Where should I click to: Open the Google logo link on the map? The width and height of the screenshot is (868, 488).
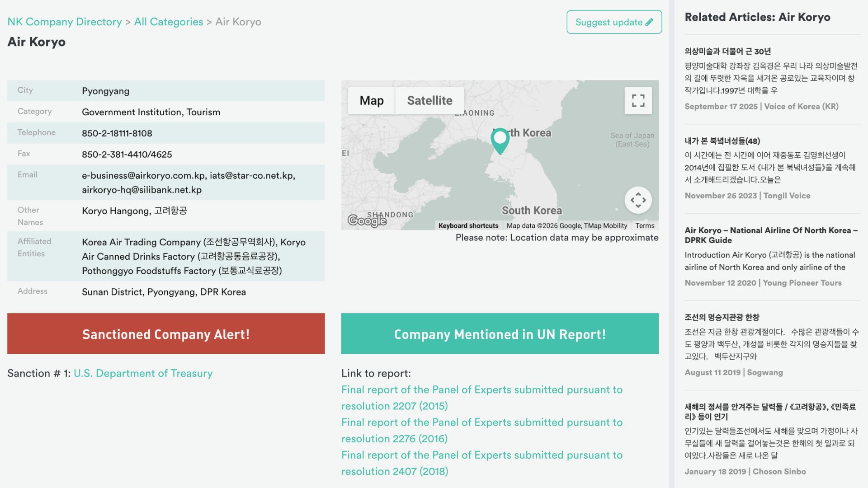pos(367,220)
